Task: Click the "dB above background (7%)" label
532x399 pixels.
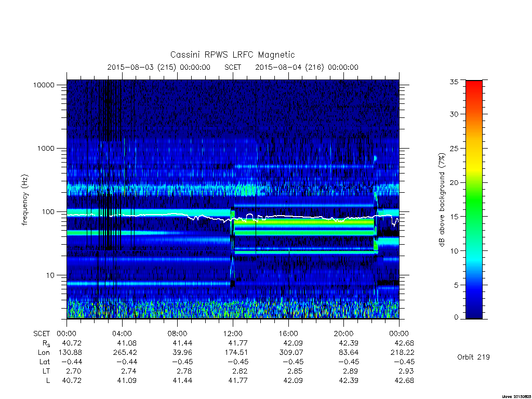Action: coord(442,200)
